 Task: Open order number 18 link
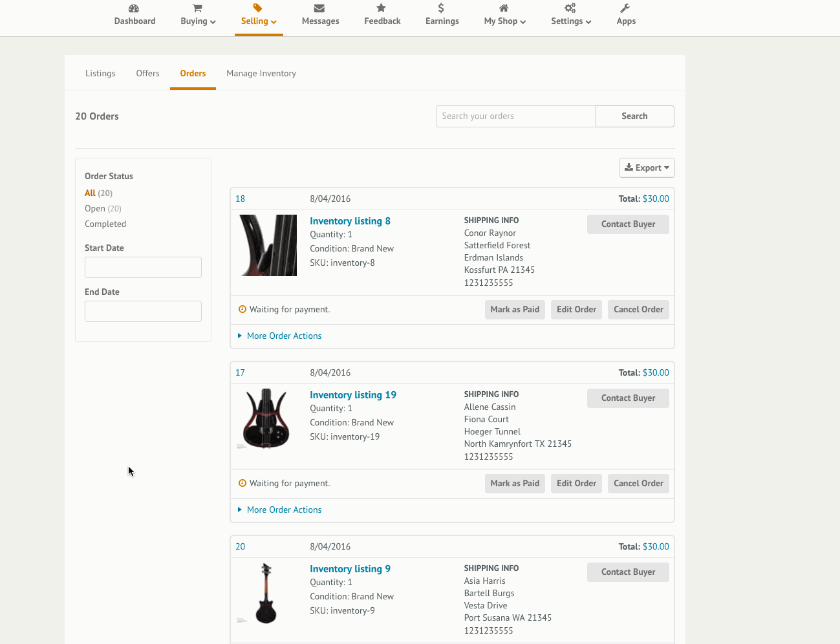(x=240, y=199)
